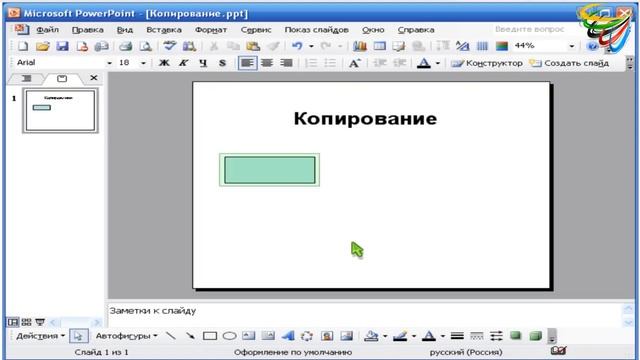Apply fill color with paint bucket
Image resolution: width=640 pixels, height=360 pixels.
click(371, 336)
